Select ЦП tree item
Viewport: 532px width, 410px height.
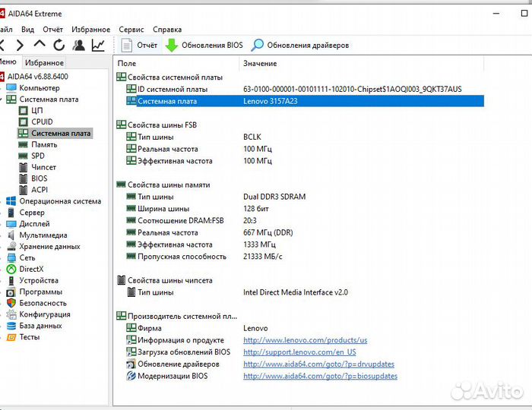[x=37, y=110]
